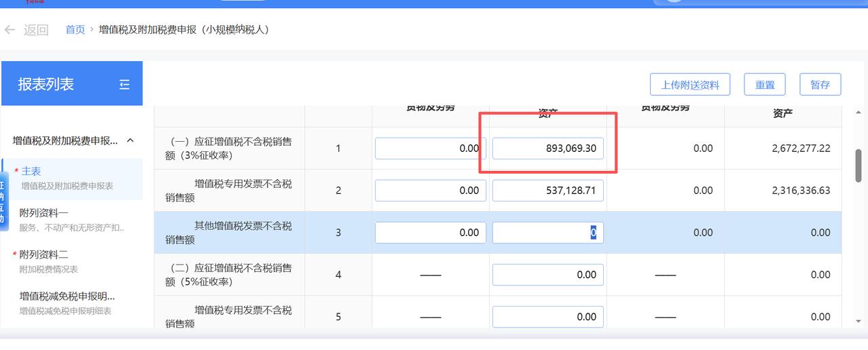This screenshot has height=350, width=868.
Task: Click the 暂存 button
Action: click(820, 85)
